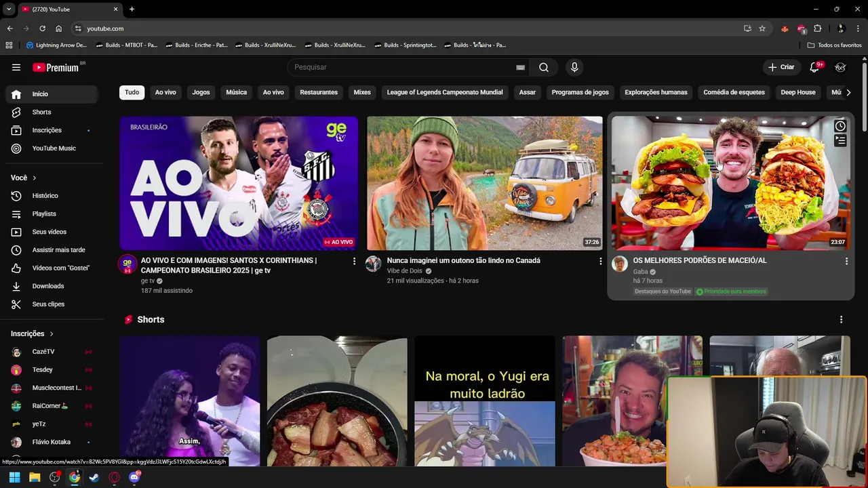This screenshot has height=488, width=868.
Task: Add Gaba video to watch later clock icon
Action: tap(840, 126)
